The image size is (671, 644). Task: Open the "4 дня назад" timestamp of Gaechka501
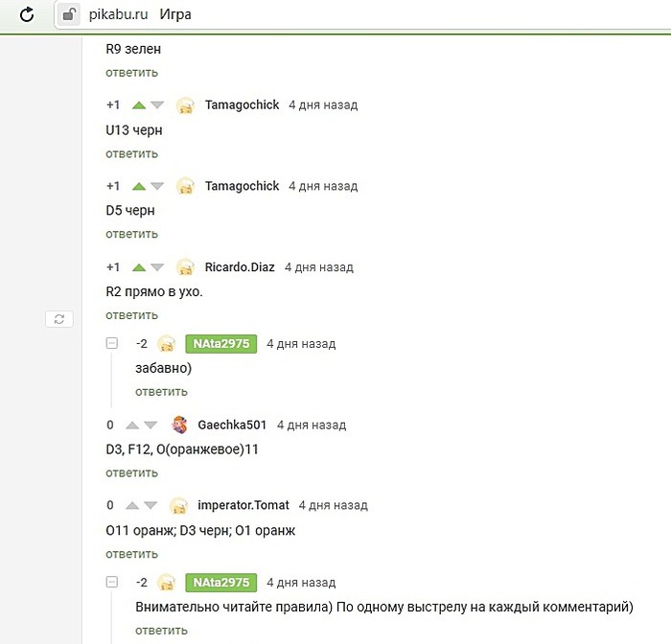[312, 425]
